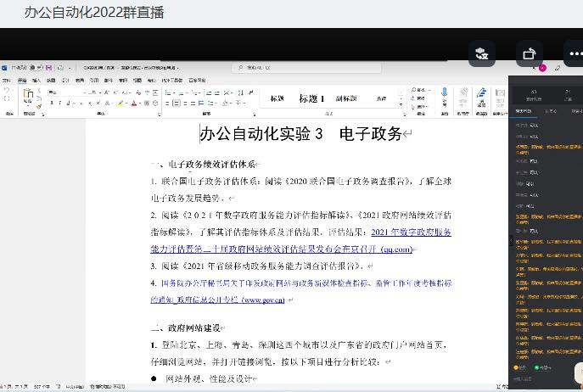The image size is (583, 392).
Task: Click the rotate screen overlay button
Action: tap(530, 54)
